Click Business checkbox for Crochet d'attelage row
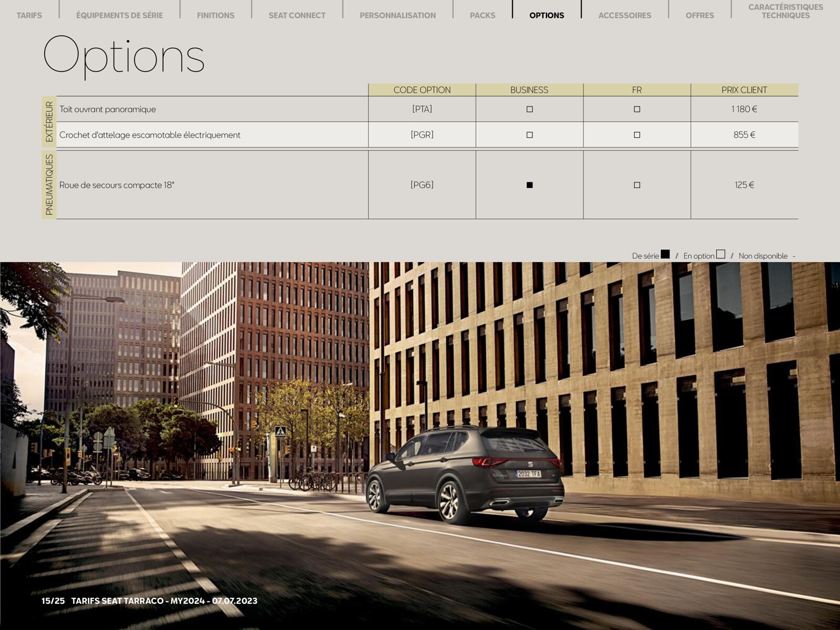This screenshot has width=840, height=630. point(529,135)
